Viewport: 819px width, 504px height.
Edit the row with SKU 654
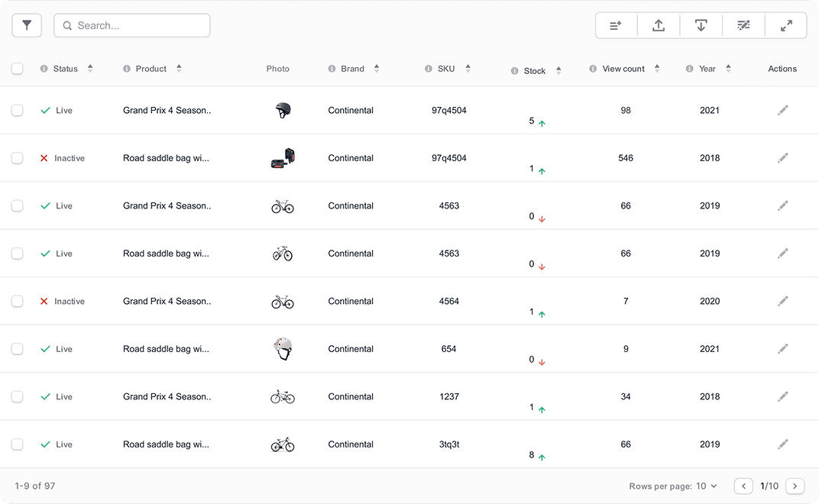click(x=782, y=349)
